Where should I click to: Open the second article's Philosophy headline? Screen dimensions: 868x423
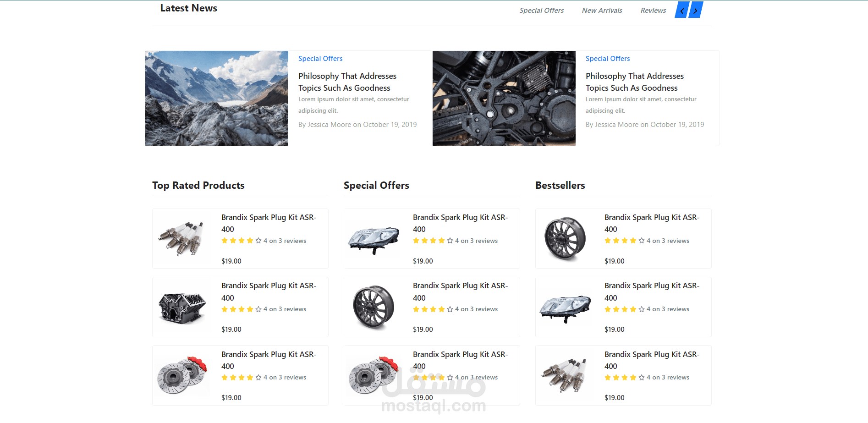tap(634, 82)
